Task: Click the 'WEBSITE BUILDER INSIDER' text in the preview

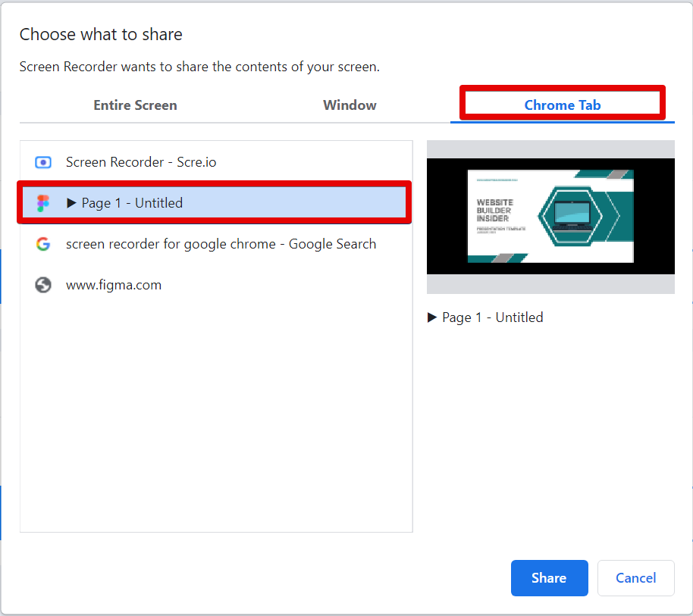Action: (x=494, y=211)
